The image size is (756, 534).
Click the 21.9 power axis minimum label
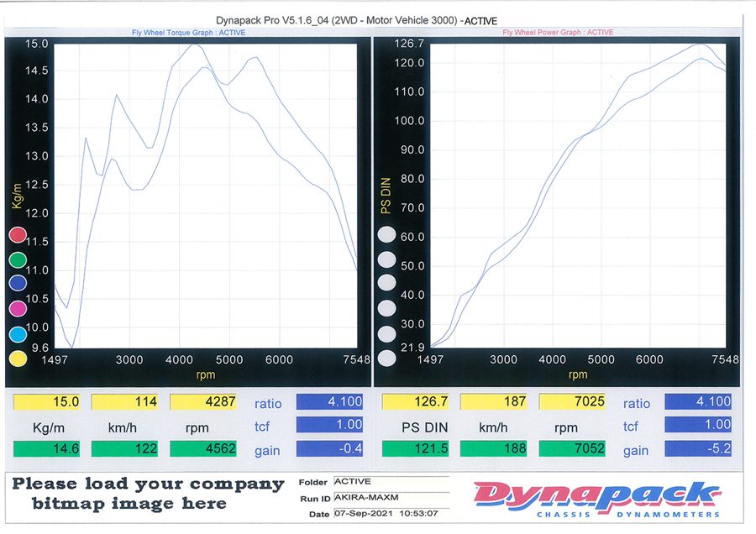[x=412, y=348]
